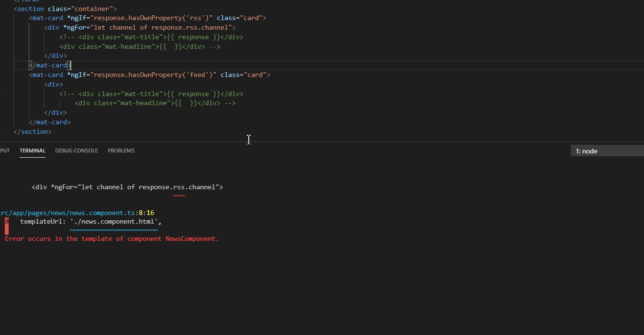Follow the news.component.ts:8:16 terminal link
The width and height of the screenshot is (644, 335).
77,213
